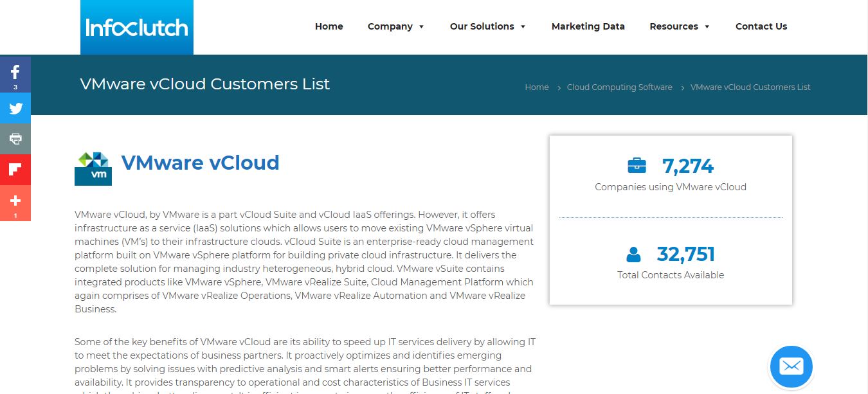868x394 pixels.
Task: Go to Contact Us page
Action: click(761, 26)
